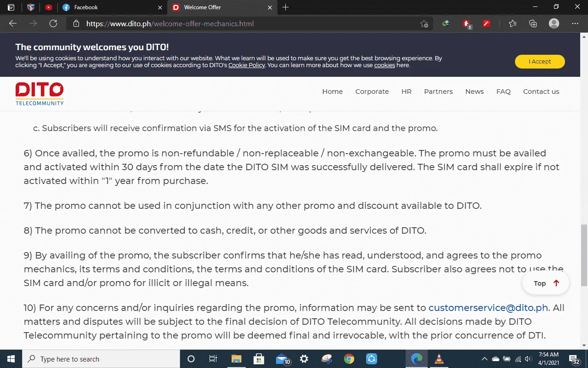Screen dimensions: 588x368
Task: Open the FAQ menu item
Action: coord(503,92)
